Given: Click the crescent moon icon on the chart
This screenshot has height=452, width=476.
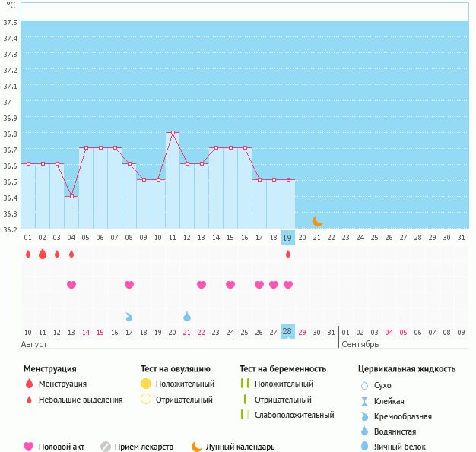Looking at the screenshot, I should coord(317,220).
